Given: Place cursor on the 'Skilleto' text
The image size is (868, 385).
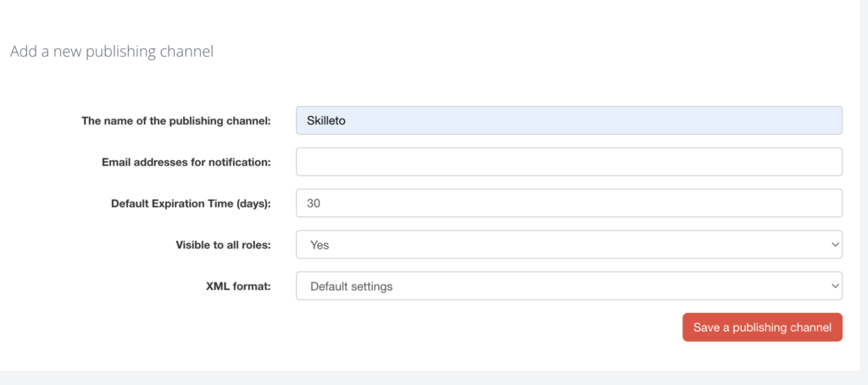Looking at the screenshot, I should [x=326, y=120].
